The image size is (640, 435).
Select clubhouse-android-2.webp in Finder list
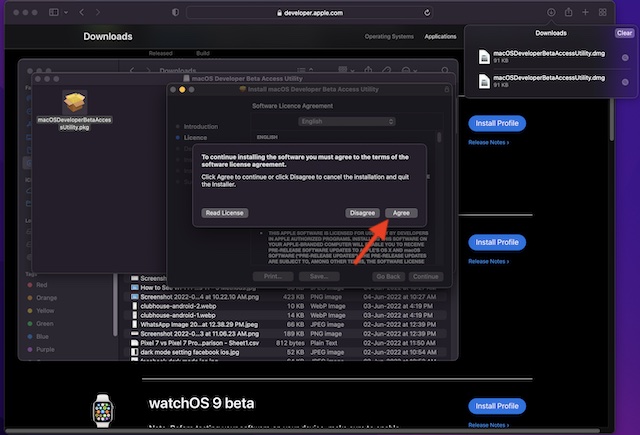(284, 306)
